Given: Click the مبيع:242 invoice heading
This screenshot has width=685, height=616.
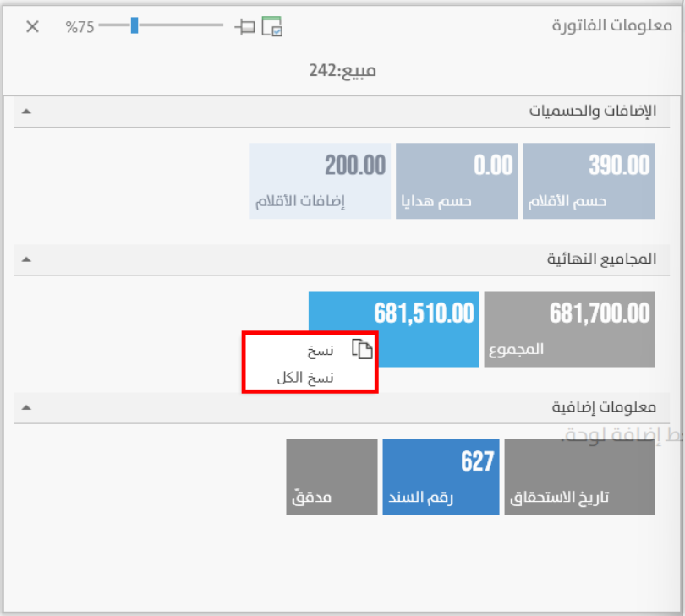Looking at the screenshot, I should [342, 70].
